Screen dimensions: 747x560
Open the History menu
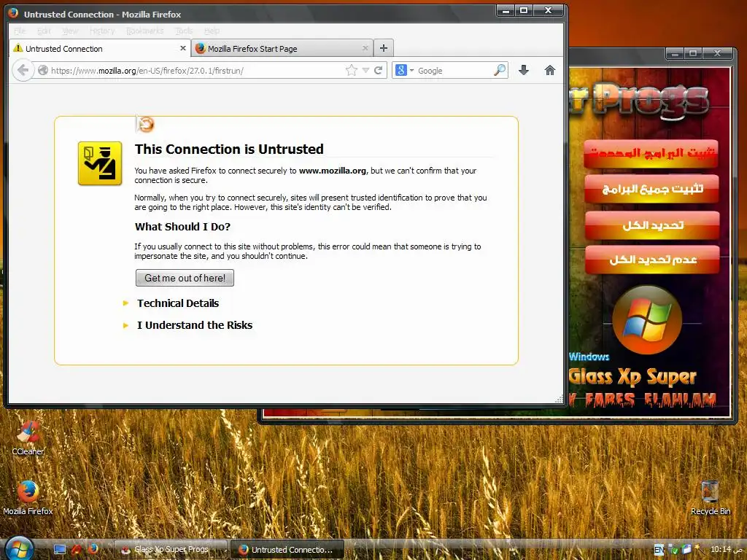(x=102, y=31)
